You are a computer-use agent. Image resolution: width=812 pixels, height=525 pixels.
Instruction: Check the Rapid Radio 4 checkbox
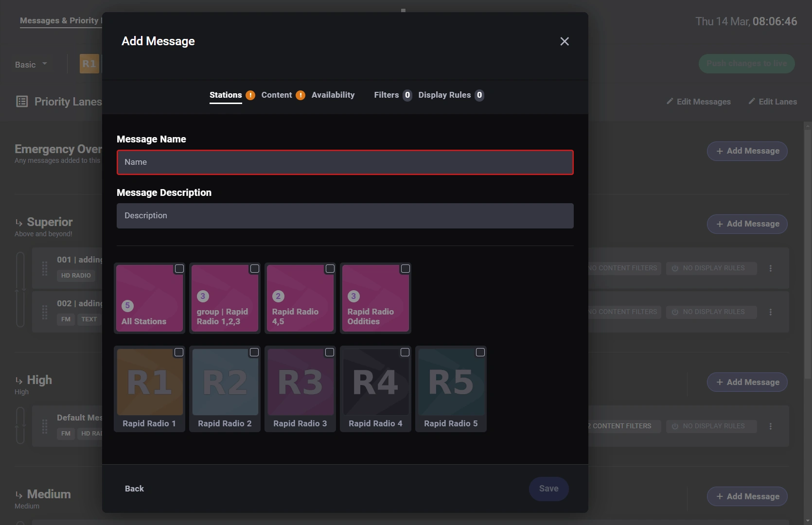405,352
